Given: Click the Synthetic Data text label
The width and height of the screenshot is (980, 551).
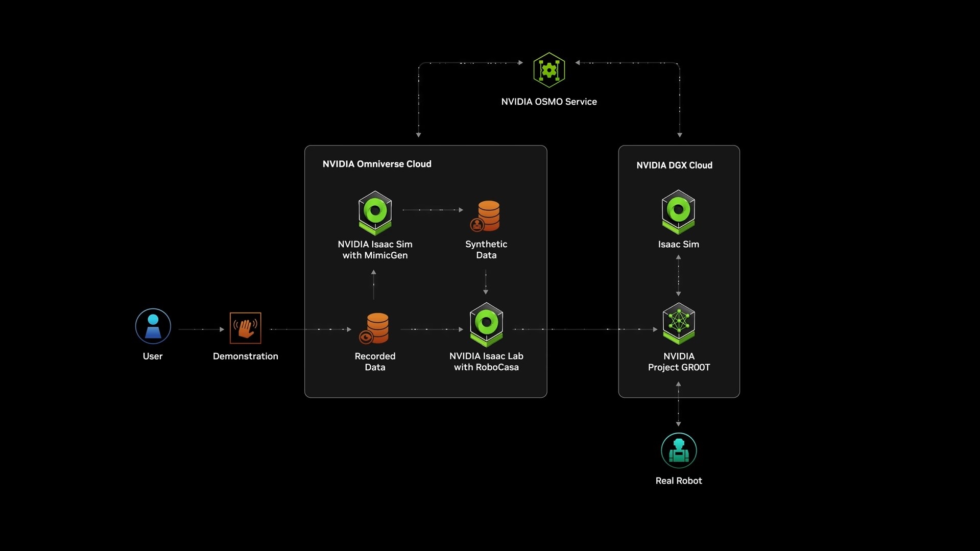Looking at the screenshot, I should coord(486,250).
